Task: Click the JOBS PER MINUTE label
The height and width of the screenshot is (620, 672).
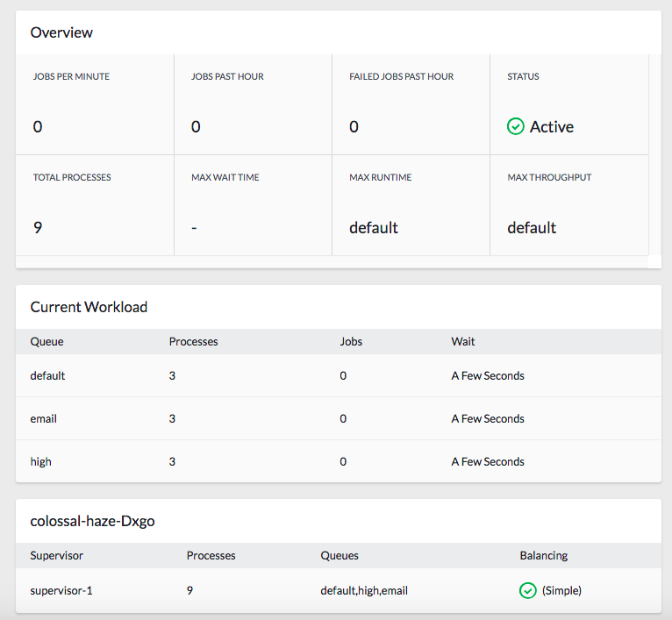Action: (71, 76)
